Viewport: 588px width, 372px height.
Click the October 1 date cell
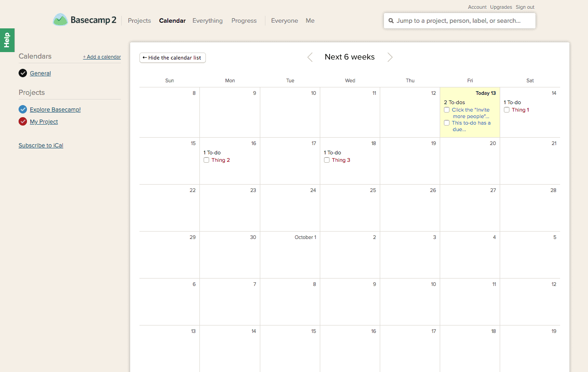click(290, 255)
